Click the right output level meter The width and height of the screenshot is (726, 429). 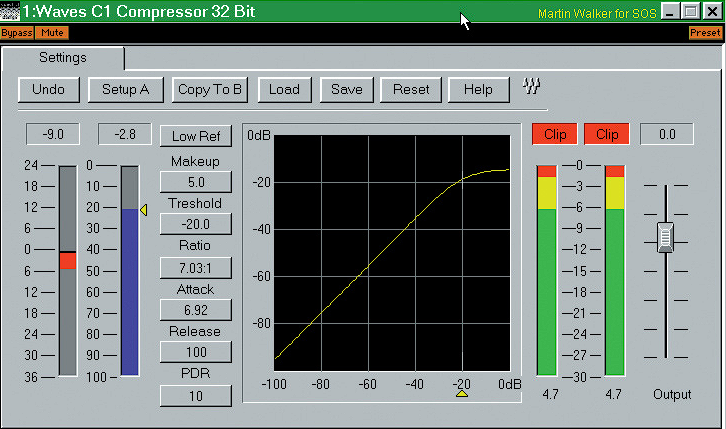point(615,271)
